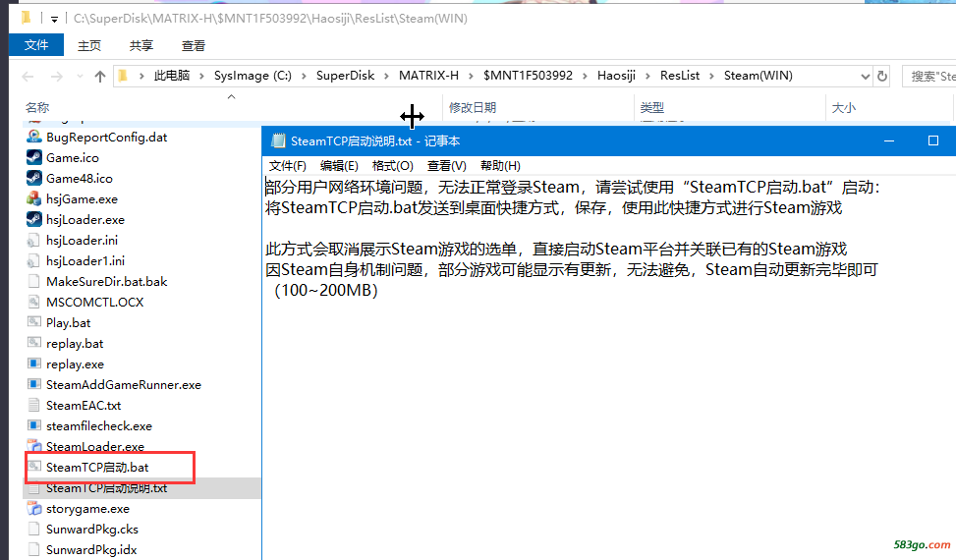
Task: Navigate back with the back arrow
Action: pos(29,77)
